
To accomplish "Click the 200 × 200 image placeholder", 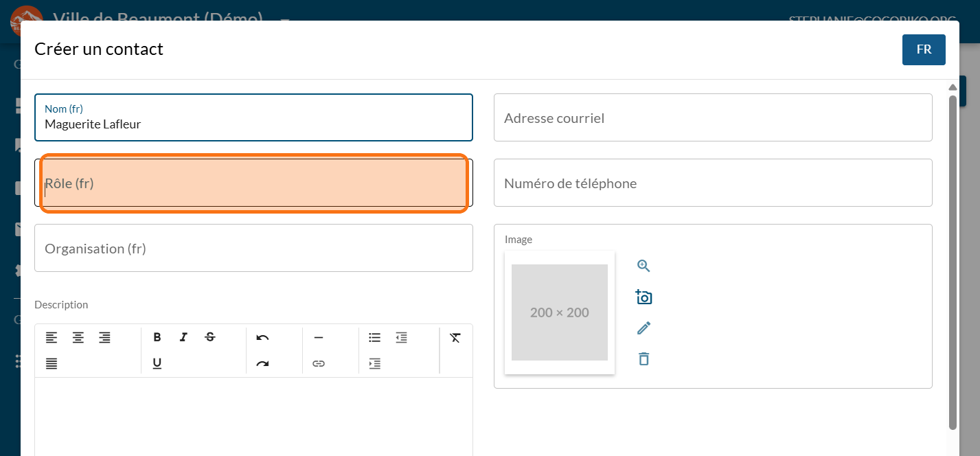I will (559, 312).
